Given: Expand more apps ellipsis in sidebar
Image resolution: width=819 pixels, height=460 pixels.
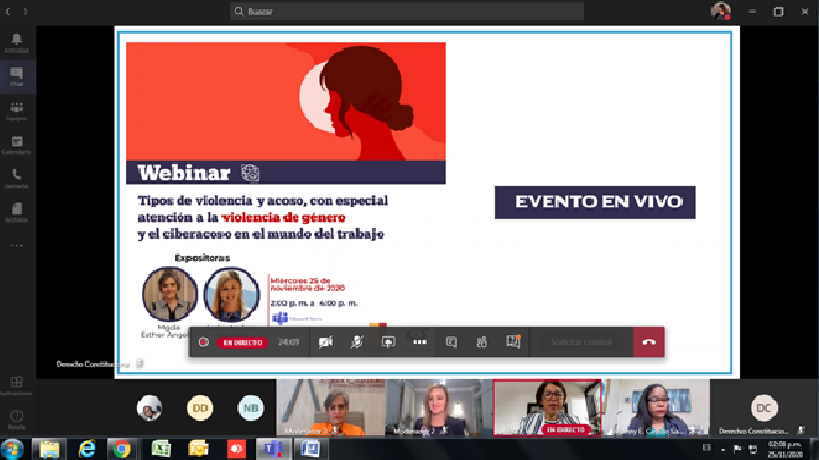Looking at the screenshot, I should coord(17,245).
